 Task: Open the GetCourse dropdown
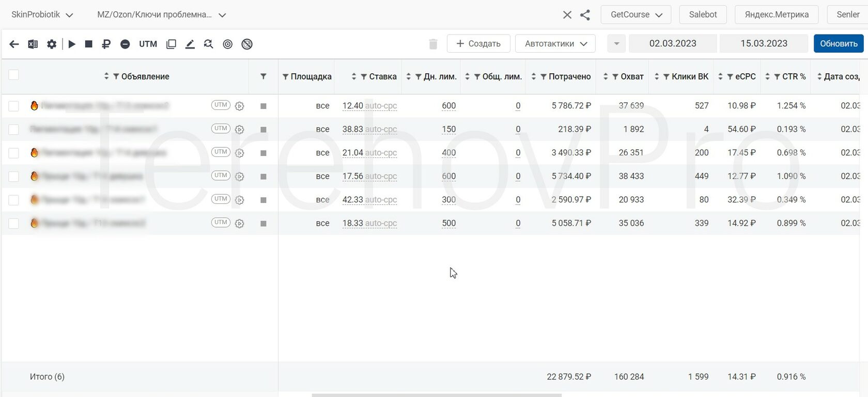pos(636,14)
